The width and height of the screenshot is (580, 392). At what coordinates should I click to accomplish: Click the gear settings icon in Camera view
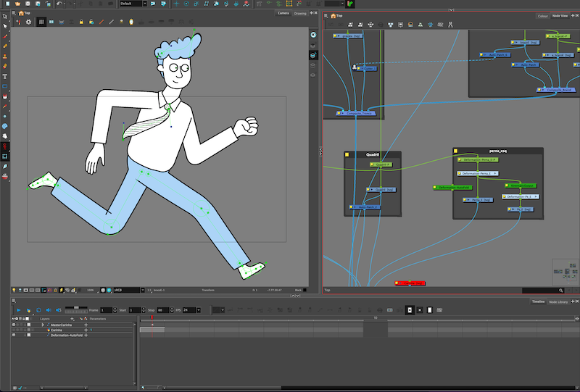(28, 22)
